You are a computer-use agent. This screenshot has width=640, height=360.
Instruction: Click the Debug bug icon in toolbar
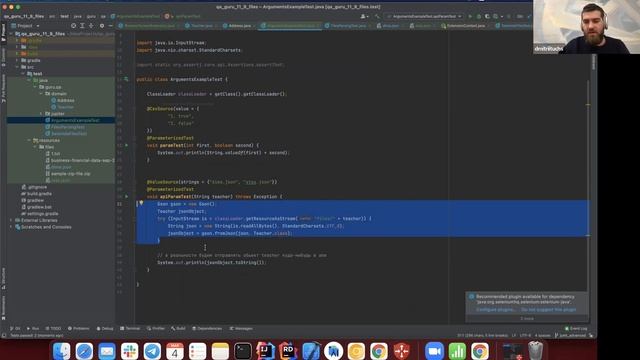click(479, 16)
